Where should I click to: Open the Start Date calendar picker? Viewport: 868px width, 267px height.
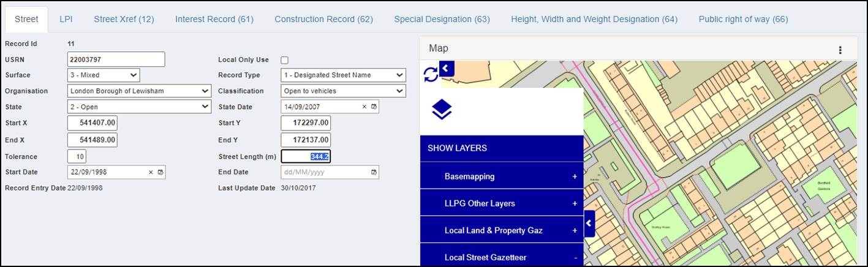coord(160,172)
